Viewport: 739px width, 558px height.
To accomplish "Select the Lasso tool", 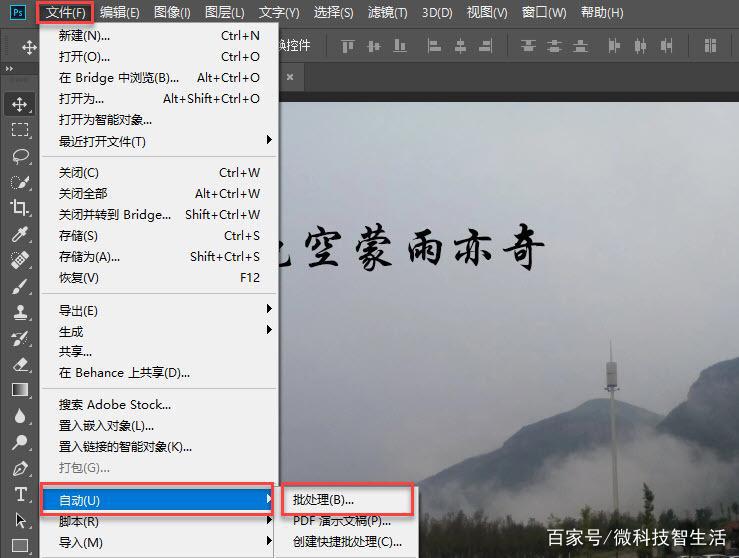I will (x=19, y=156).
